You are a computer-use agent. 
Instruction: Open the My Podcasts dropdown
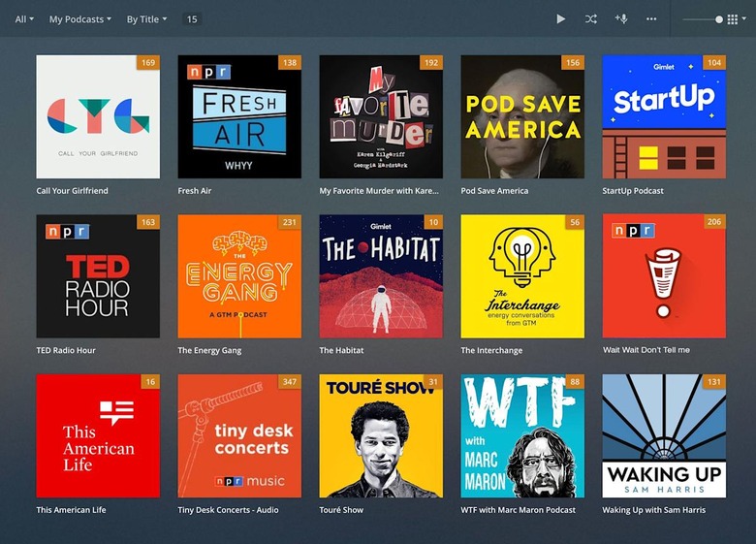[79, 19]
